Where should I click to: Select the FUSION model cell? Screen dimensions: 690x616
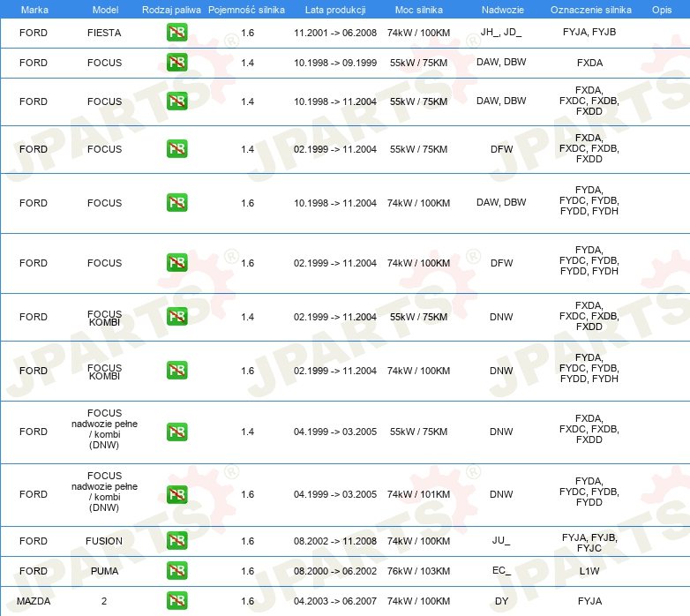point(104,541)
